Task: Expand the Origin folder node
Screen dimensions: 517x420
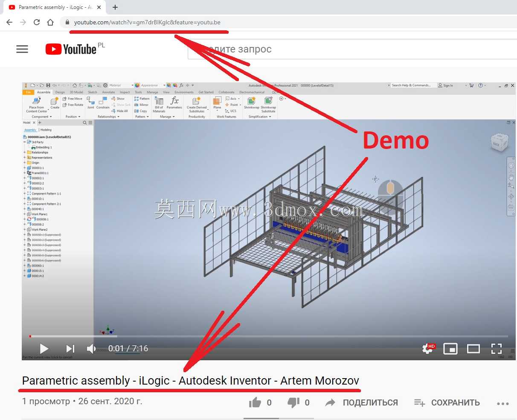Action: click(x=24, y=163)
